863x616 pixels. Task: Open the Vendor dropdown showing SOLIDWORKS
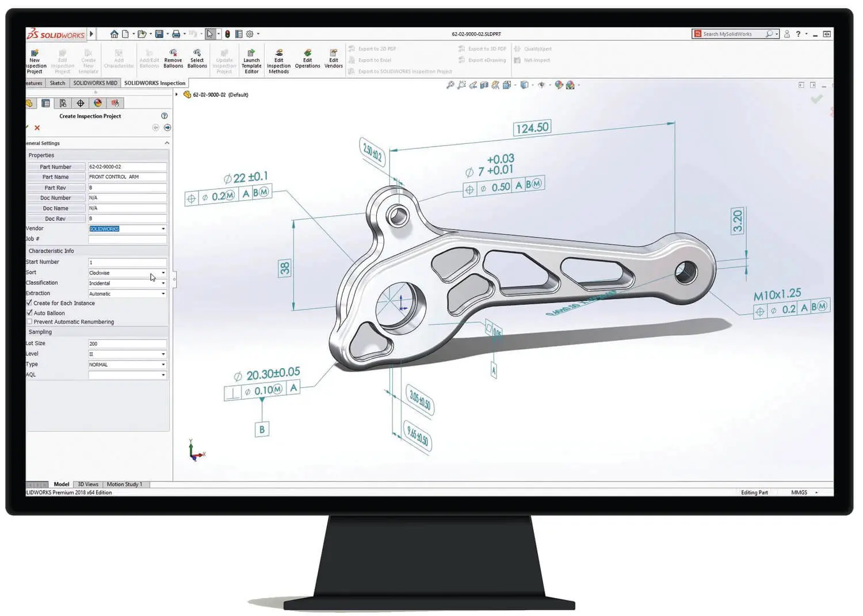128,229
